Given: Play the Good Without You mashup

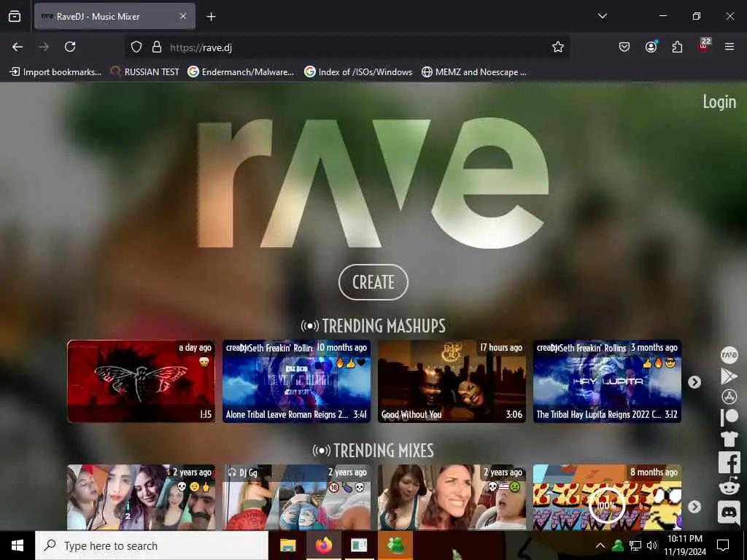Looking at the screenshot, I should coord(452,381).
